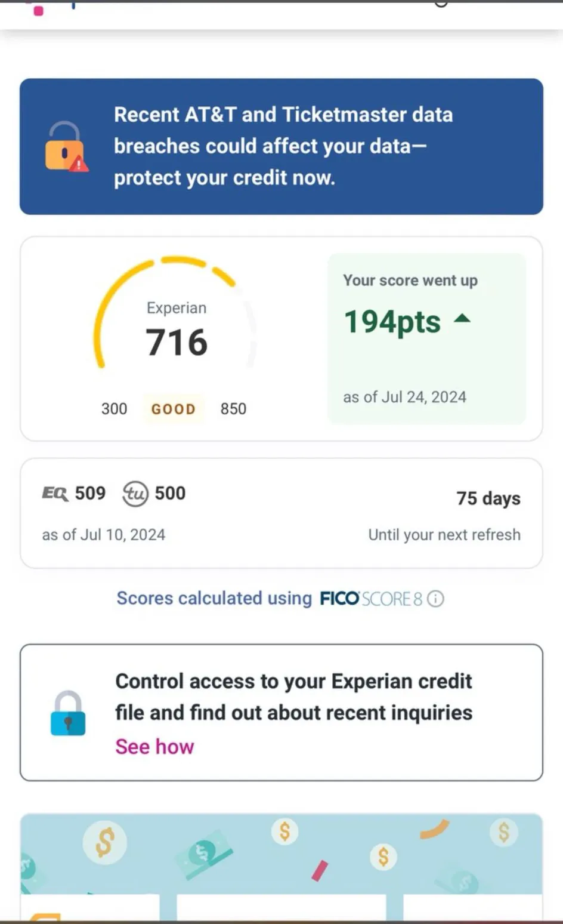
Task: Tap the Equifax EQ logo icon
Action: pos(55,493)
